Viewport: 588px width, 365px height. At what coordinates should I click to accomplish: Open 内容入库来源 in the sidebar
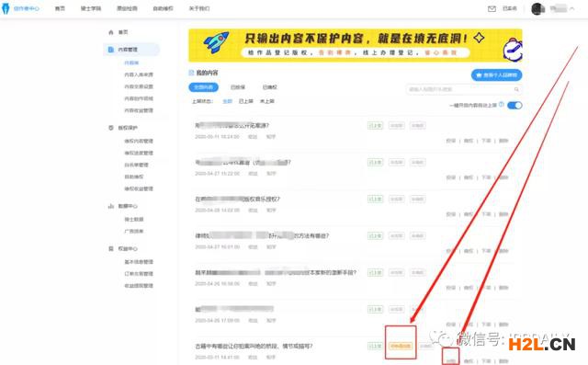pos(139,74)
